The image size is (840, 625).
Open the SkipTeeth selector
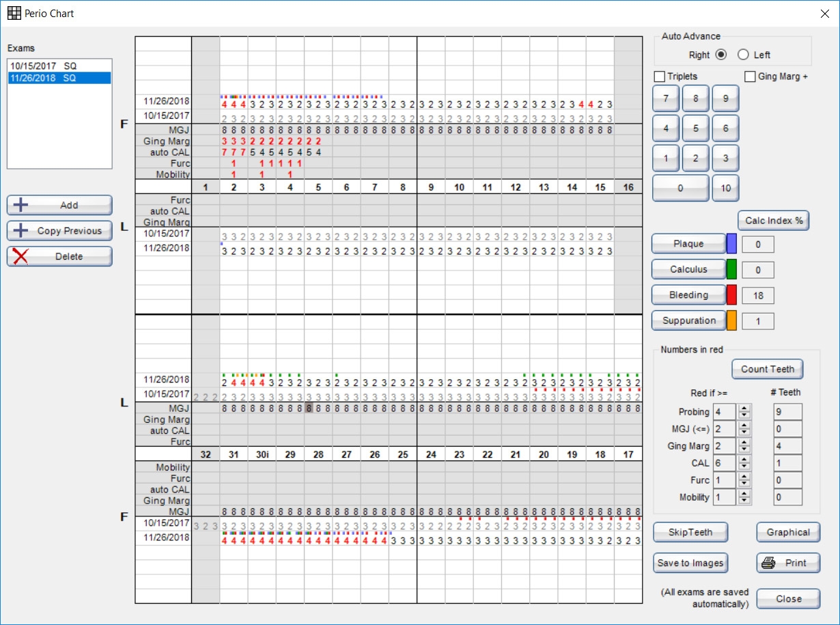(690, 532)
